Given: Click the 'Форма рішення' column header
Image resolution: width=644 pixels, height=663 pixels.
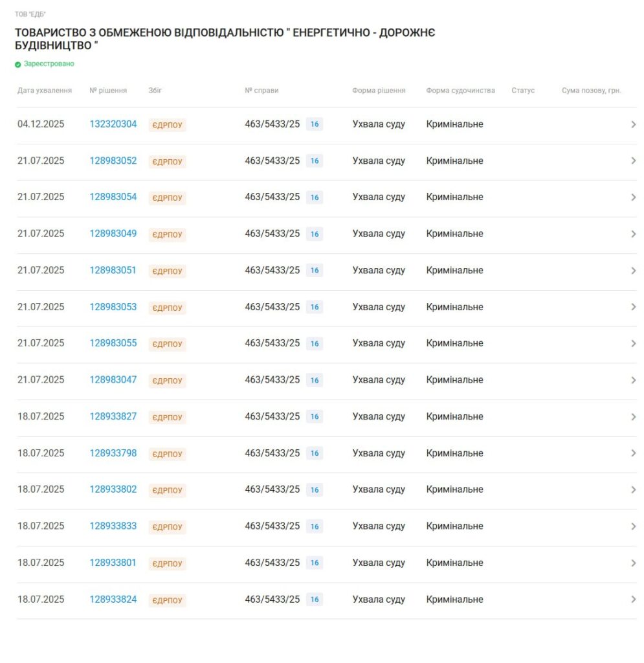Looking at the screenshot, I should [379, 91].
